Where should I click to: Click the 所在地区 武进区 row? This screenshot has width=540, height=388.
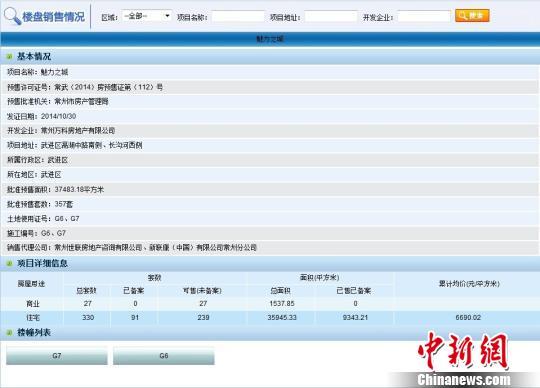pyautogui.click(x=270, y=175)
